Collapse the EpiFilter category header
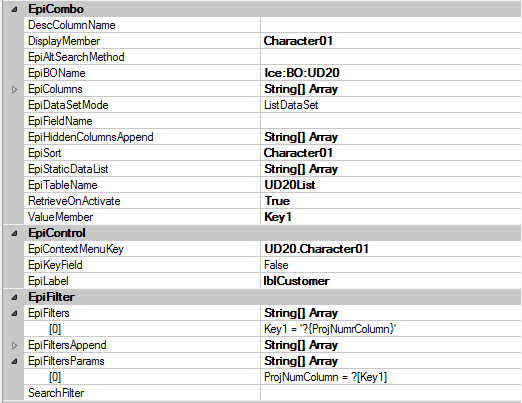This screenshot has width=522, height=403. (14, 297)
